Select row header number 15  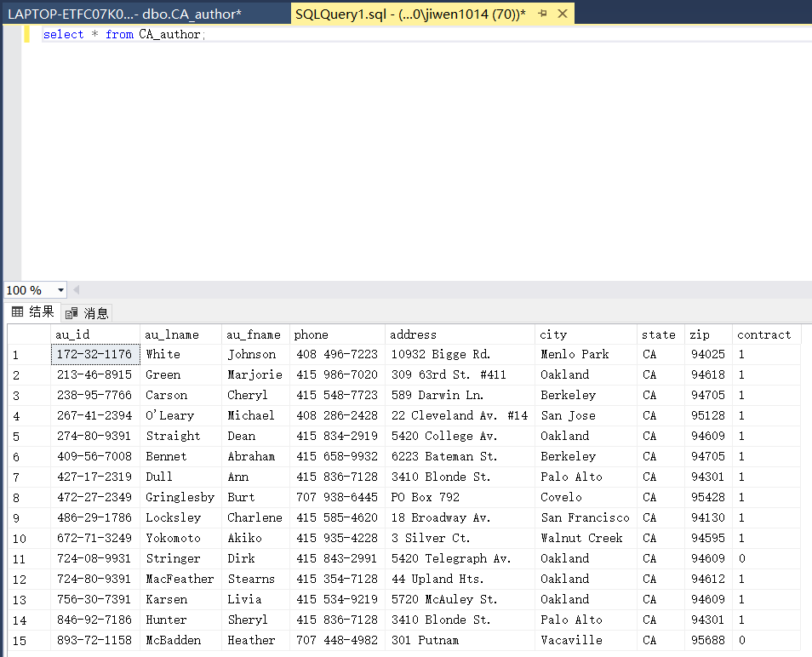(x=29, y=640)
